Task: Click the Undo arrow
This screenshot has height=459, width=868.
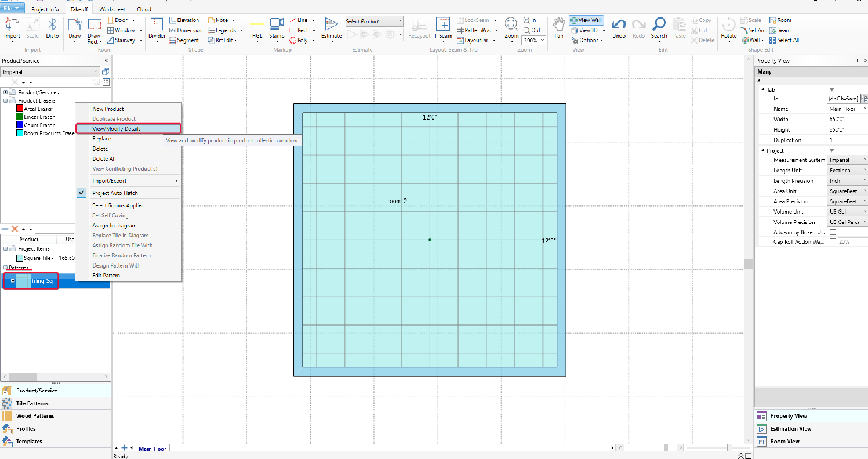Action: tap(619, 28)
